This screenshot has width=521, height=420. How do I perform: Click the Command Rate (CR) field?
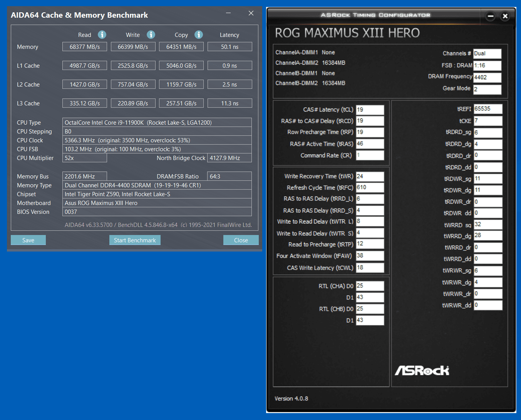click(x=370, y=155)
